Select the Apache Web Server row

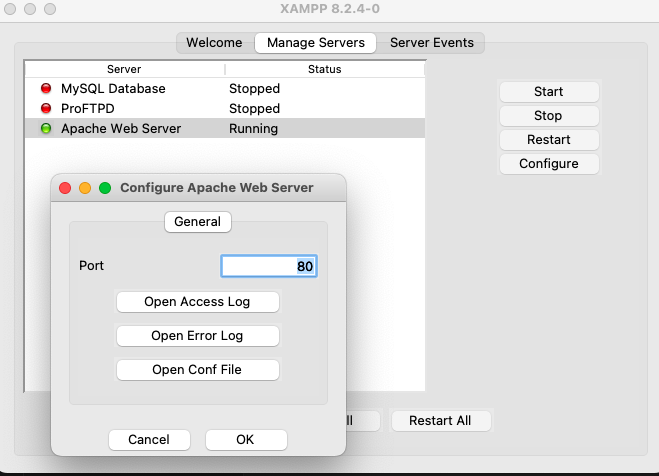225,128
